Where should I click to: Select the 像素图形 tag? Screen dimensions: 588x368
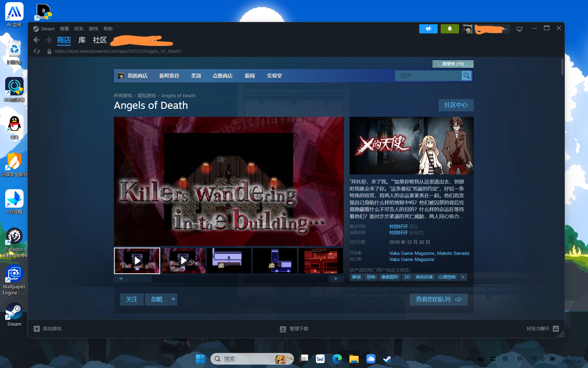click(390, 277)
